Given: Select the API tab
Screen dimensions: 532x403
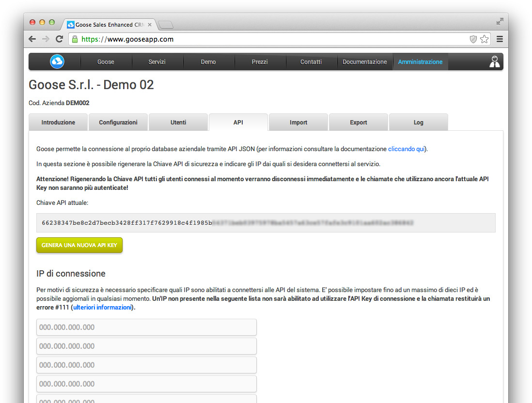Looking at the screenshot, I should 238,122.
